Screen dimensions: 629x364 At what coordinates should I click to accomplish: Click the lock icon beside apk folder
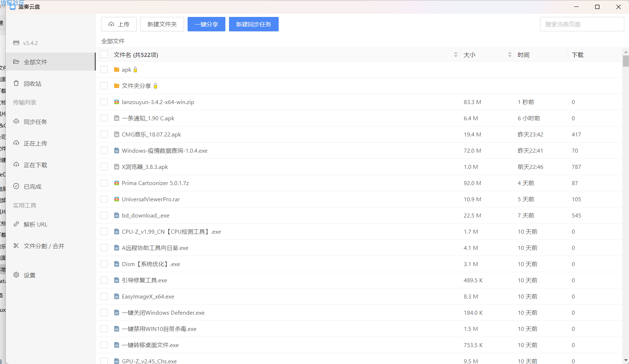point(135,69)
